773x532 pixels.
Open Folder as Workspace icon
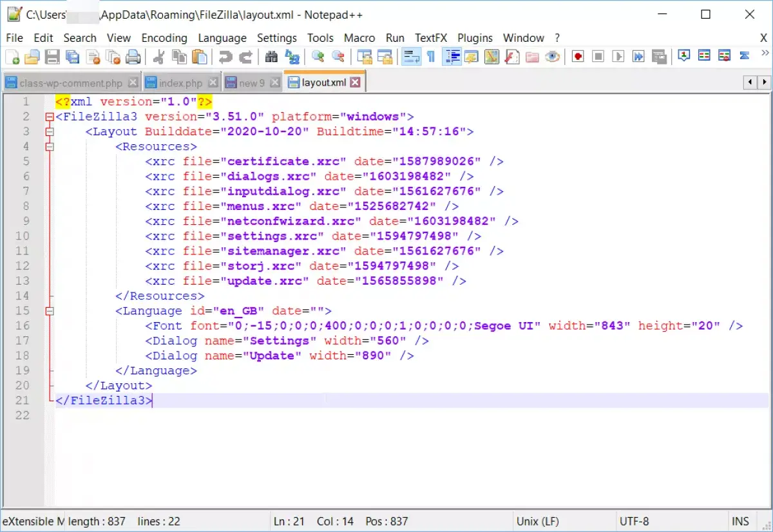pyautogui.click(x=532, y=57)
